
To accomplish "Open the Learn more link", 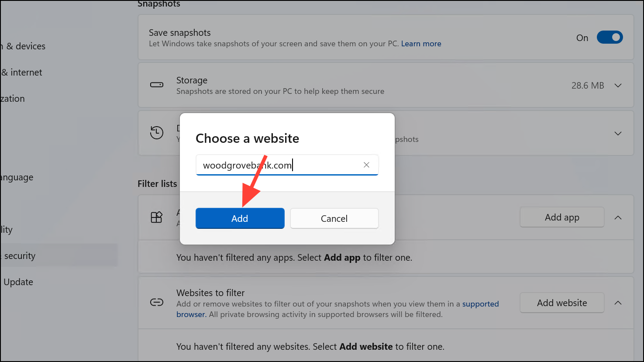I will click(x=420, y=43).
